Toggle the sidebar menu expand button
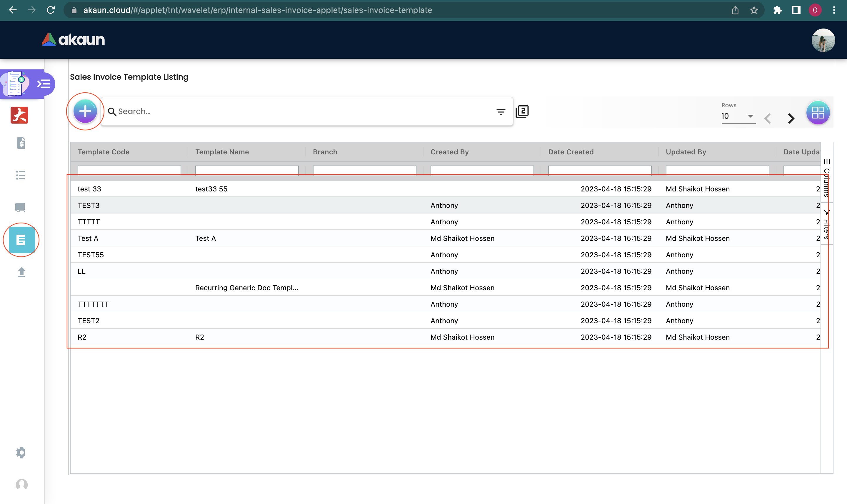Image resolution: width=847 pixels, height=504 pixels. 44,84
